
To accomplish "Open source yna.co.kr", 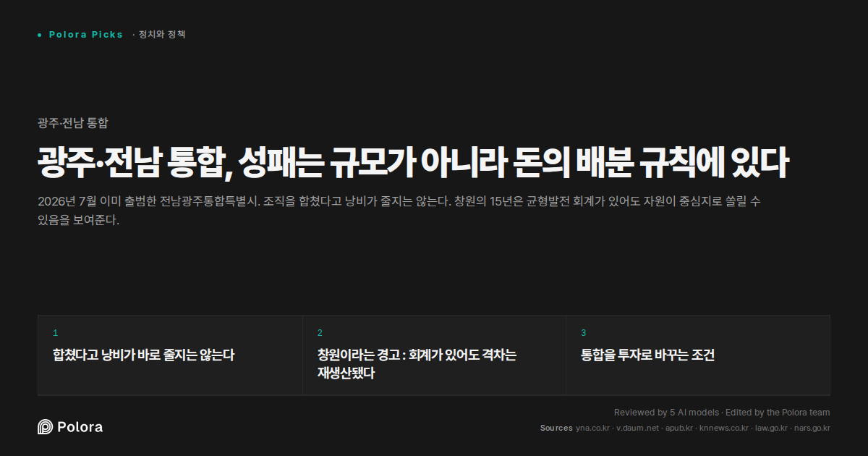I will [592, 428].
